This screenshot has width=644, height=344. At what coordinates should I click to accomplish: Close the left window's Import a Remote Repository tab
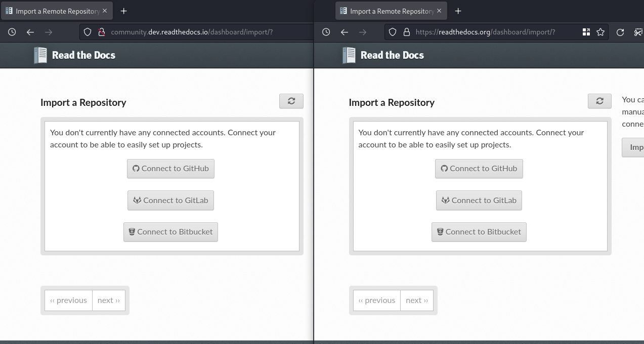pos(105,11)
